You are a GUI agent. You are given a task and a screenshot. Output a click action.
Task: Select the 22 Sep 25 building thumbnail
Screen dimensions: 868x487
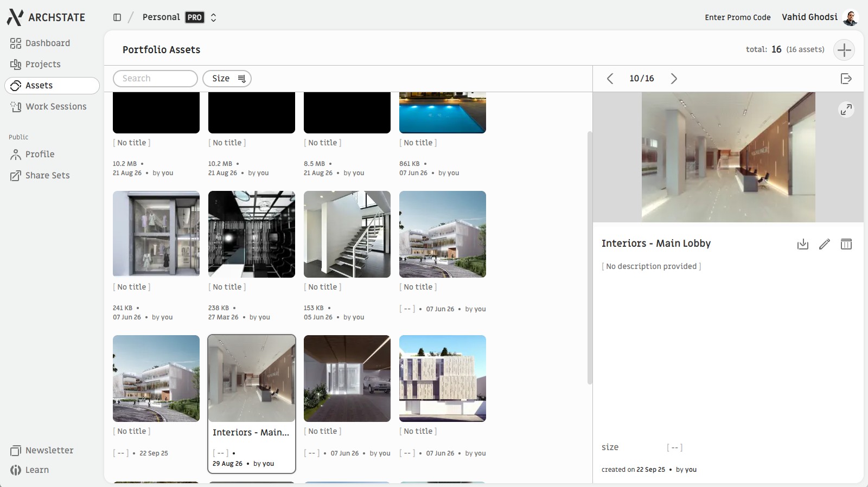point(156,379)
